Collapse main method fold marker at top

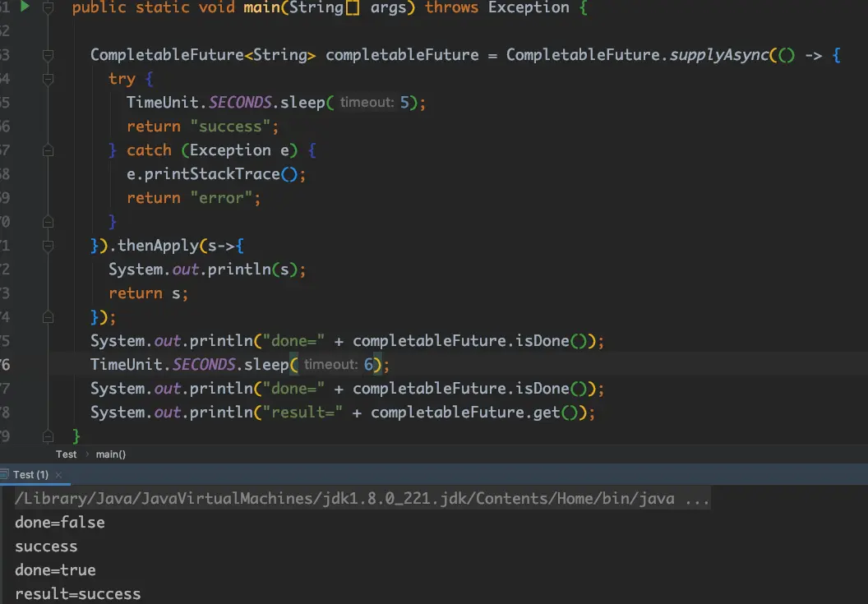(x=48, y=7)
